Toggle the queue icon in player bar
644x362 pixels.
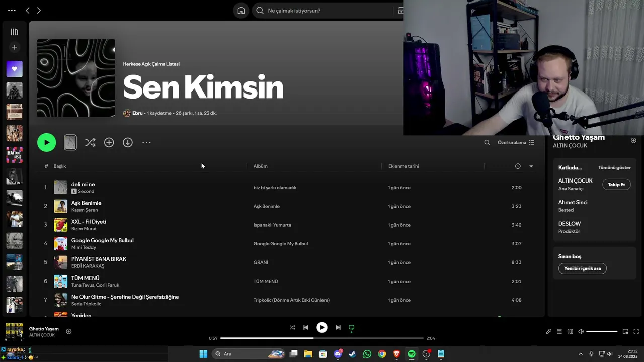[559, 332]
